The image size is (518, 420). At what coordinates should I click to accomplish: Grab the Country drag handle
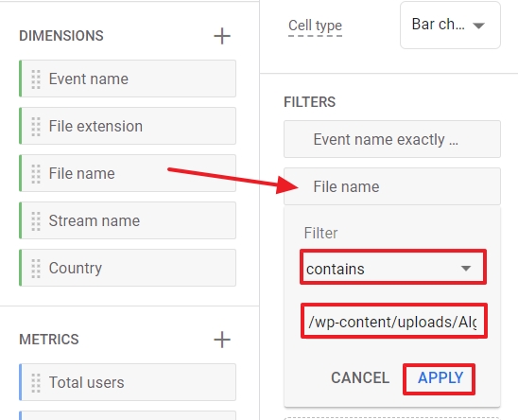(x=36, y=269)
